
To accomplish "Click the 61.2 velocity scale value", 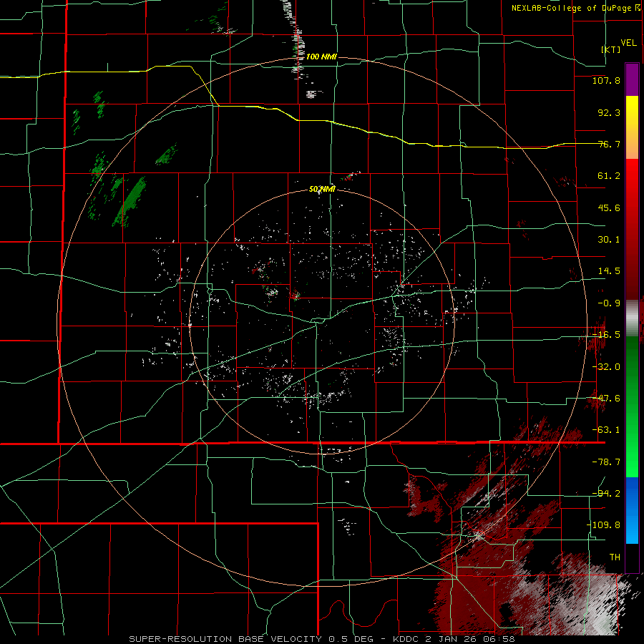I will point(609,176).
